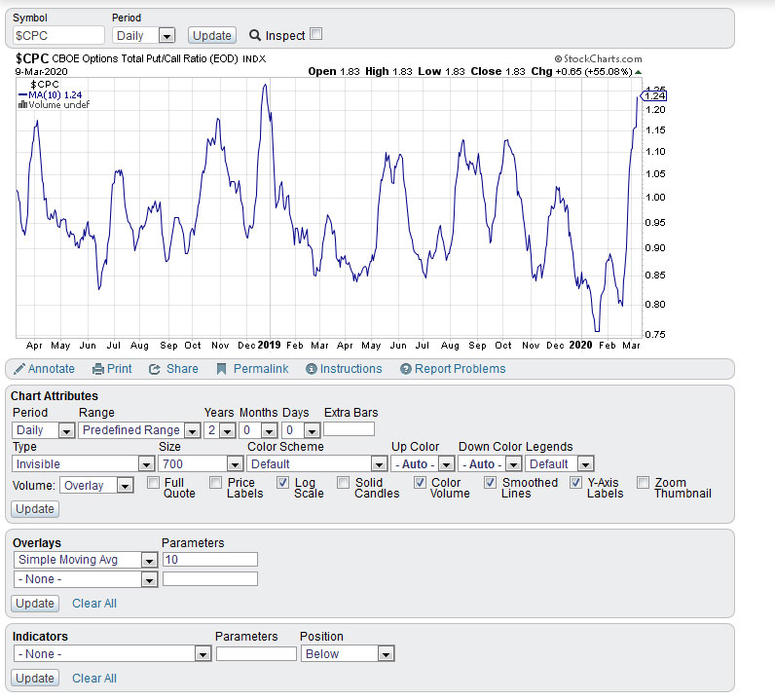Open the Color Scheme dropdown
This screenshot has width=775, height=700.
pos(316,464)
